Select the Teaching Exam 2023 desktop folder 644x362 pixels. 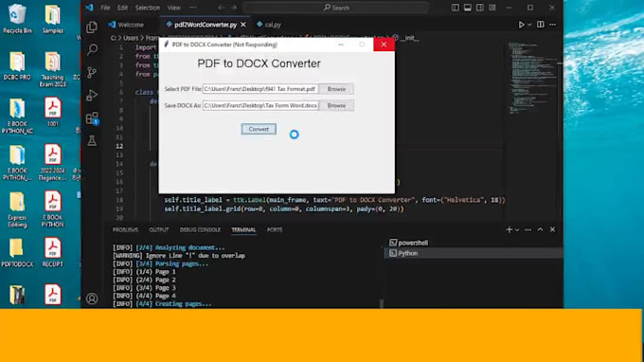(53, 69)
